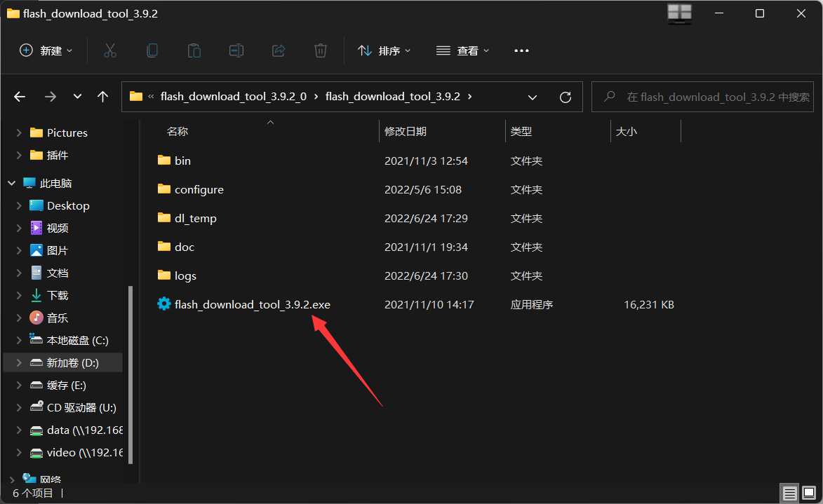Viewport: 823px width, 504px height.
Task: Open the 新建 (New) dropdown
Action: tap(46, 50)
